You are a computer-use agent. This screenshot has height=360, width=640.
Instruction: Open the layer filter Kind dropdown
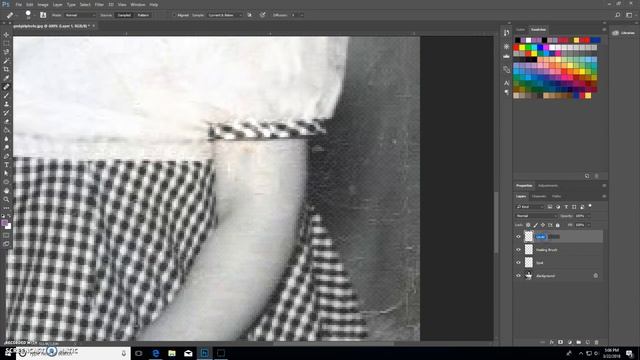(530, 207)
